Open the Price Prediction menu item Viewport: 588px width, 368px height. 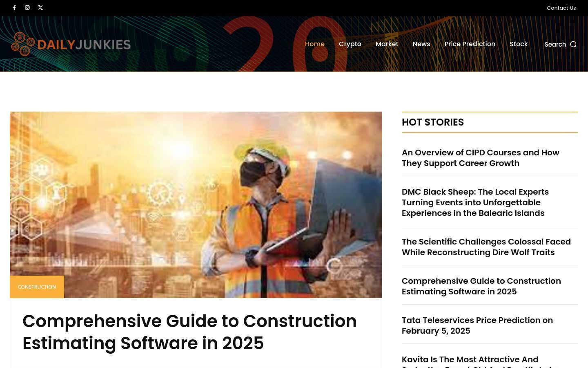(x=470, y=44)
